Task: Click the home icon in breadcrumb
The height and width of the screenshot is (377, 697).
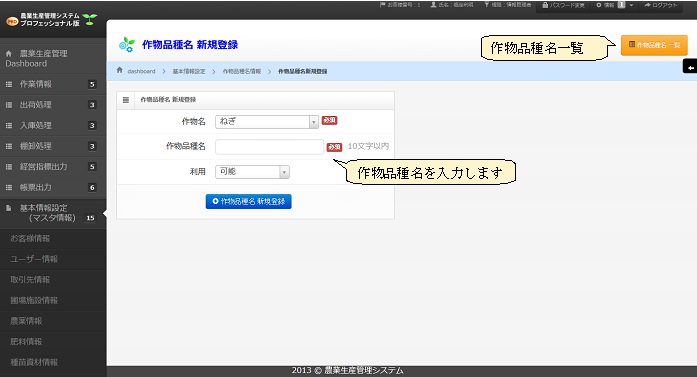Action: (x=120, y=70)
